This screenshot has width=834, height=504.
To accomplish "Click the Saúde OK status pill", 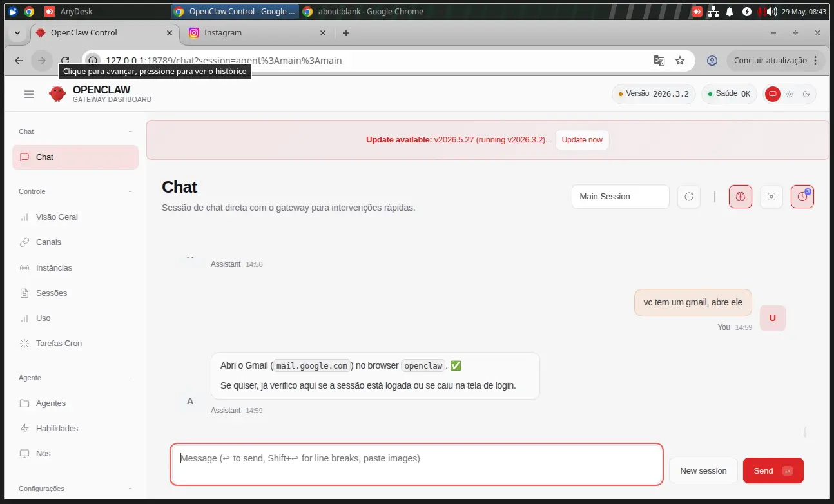I will 730,94.
